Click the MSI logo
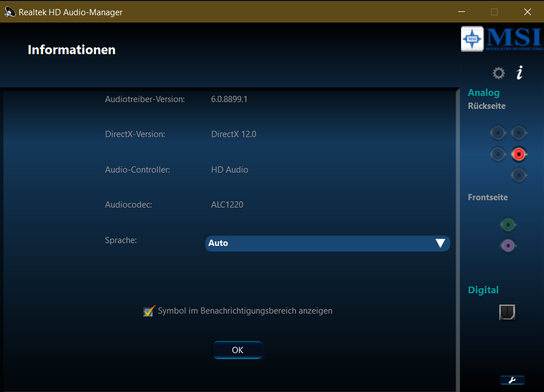This screenshot has width=544, height=392. pyautogui.click(x=502, y=39)
